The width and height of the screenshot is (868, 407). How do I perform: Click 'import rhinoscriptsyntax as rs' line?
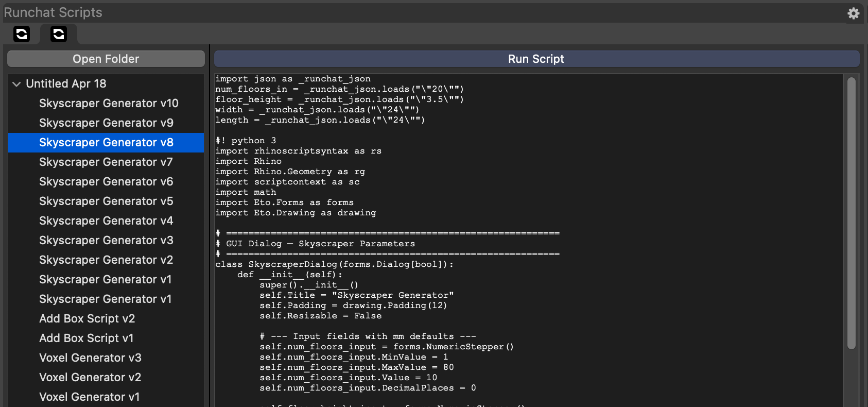(298, 151)
